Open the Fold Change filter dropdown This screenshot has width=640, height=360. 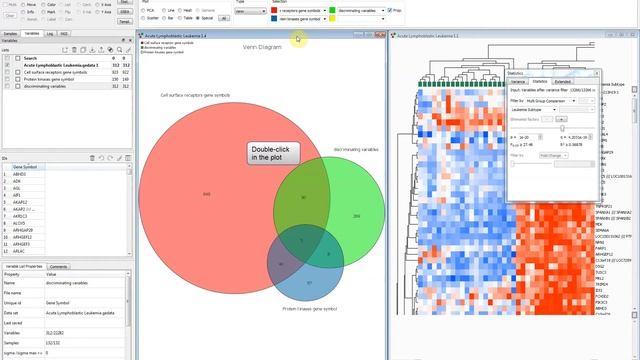click(x=553, y=156)
